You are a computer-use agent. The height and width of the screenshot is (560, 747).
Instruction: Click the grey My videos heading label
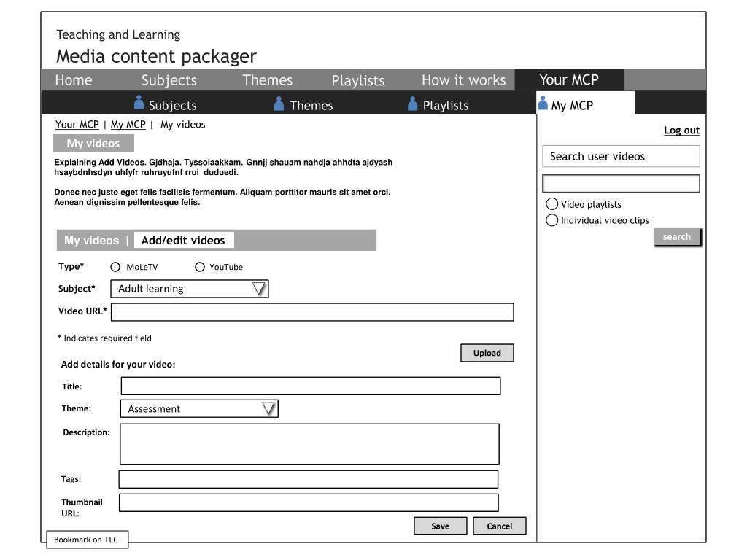[93, 144]
